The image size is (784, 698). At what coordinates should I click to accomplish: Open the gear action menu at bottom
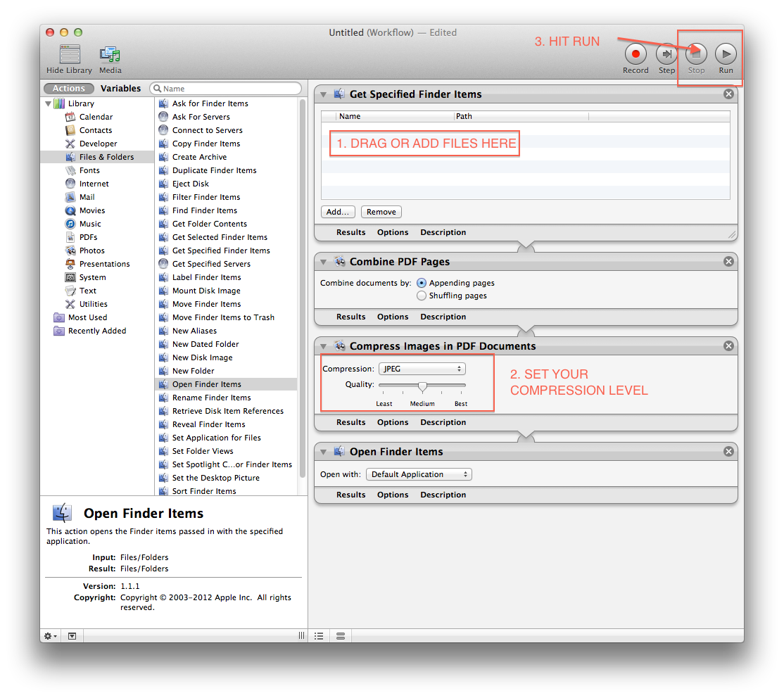pyautogui.click(x=50, y=636)
